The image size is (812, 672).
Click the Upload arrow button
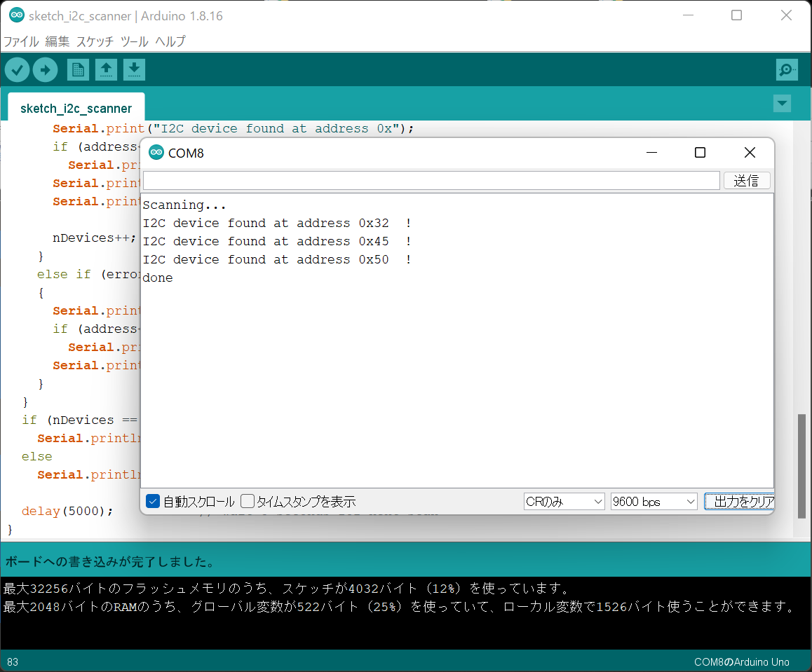[45, 70]
